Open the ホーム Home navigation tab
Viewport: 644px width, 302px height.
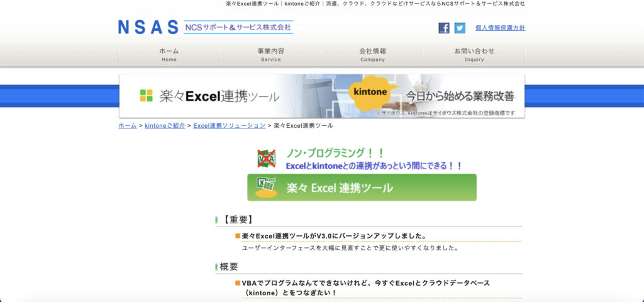tap(169, 55)
